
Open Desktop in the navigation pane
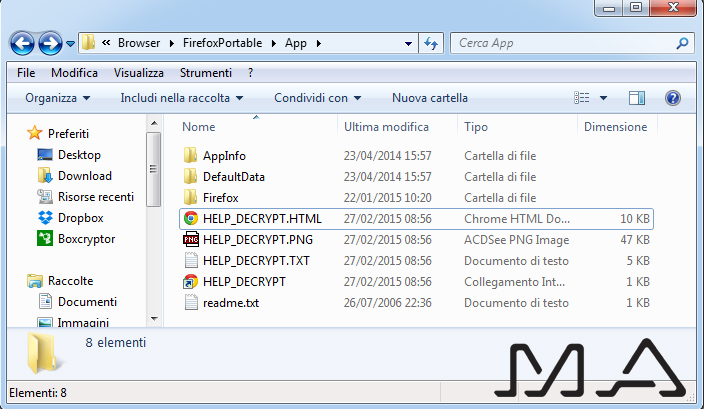tap(79, 155)
